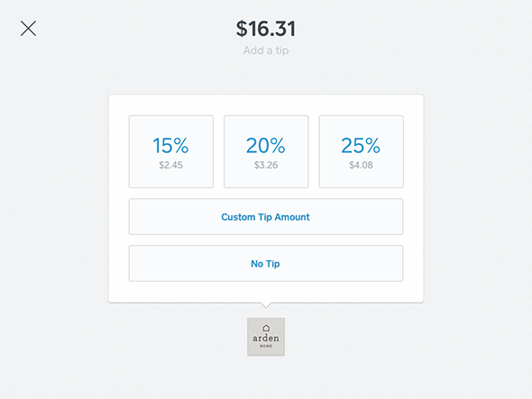Tap the $2.45 amount under 15%
This screenshot has width=532, height=399.
pos(171,165)
